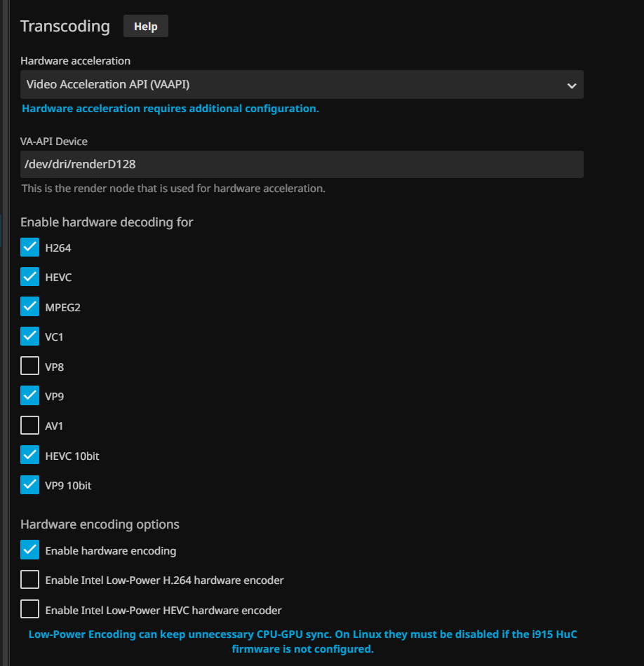The image size is (644, 666).
Task: Uncheck HEVC hardware decoding
Action: [x=30, y=277]
